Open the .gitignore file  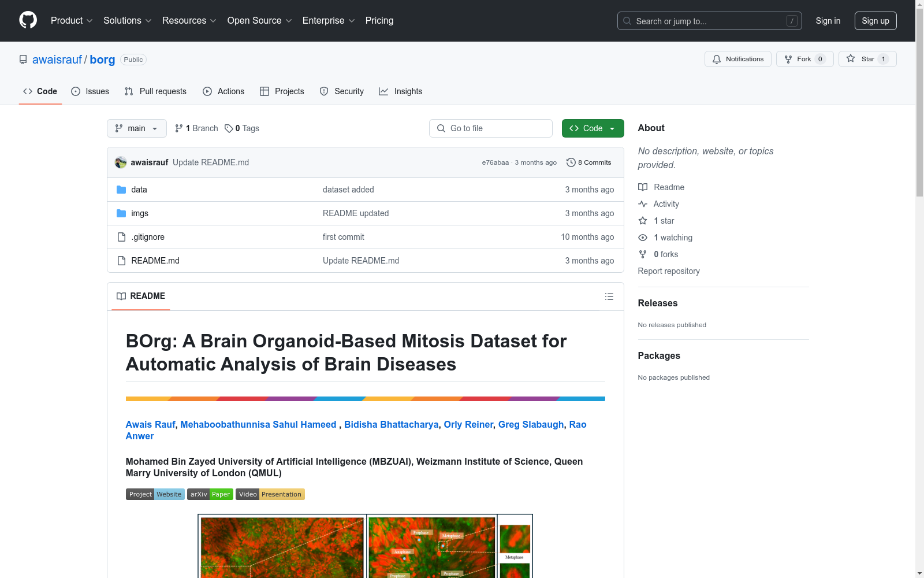coord(148,237)
